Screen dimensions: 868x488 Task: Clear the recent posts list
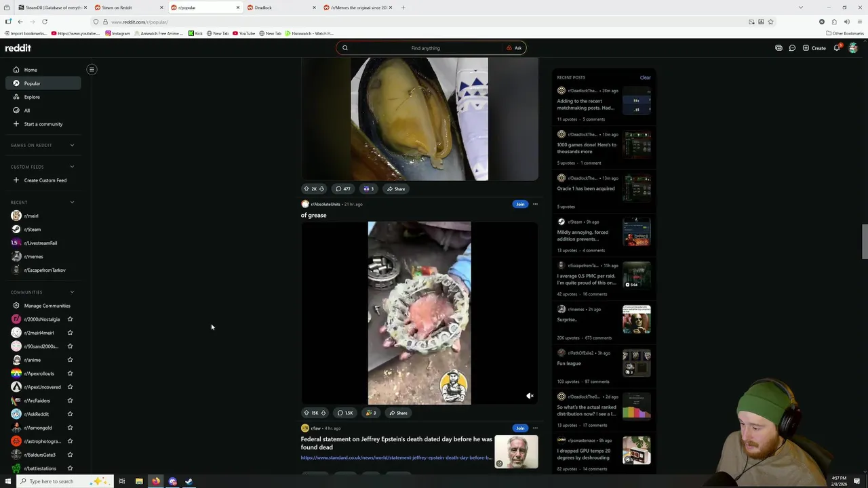[x=645, y=78]
